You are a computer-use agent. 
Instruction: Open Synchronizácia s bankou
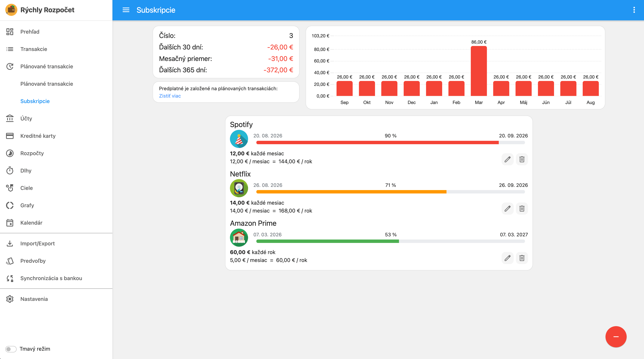point(56,278)
